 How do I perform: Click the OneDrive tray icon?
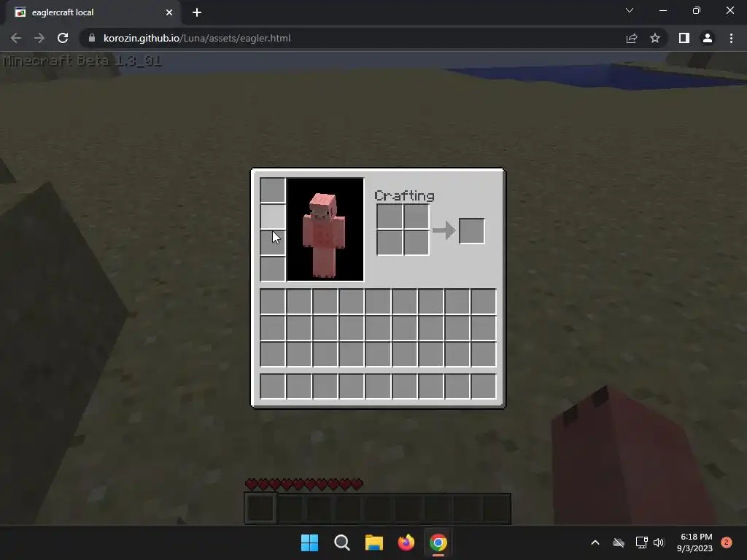pyautogui.click(x=619, y=542)
